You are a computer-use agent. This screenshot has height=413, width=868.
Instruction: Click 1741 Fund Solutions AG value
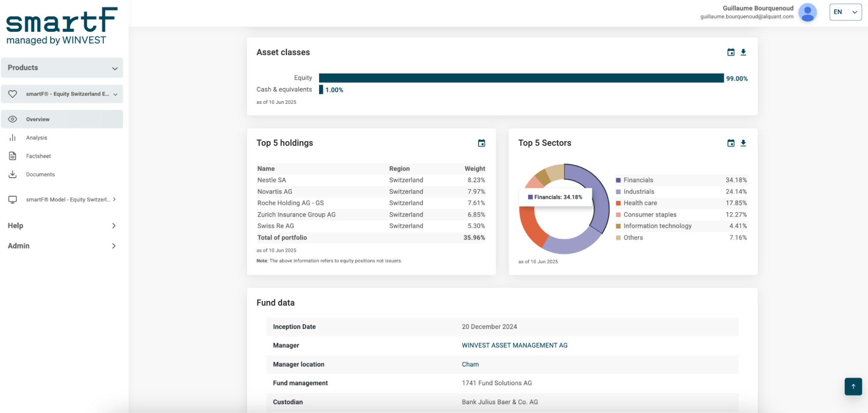click(x=497, y=383)
